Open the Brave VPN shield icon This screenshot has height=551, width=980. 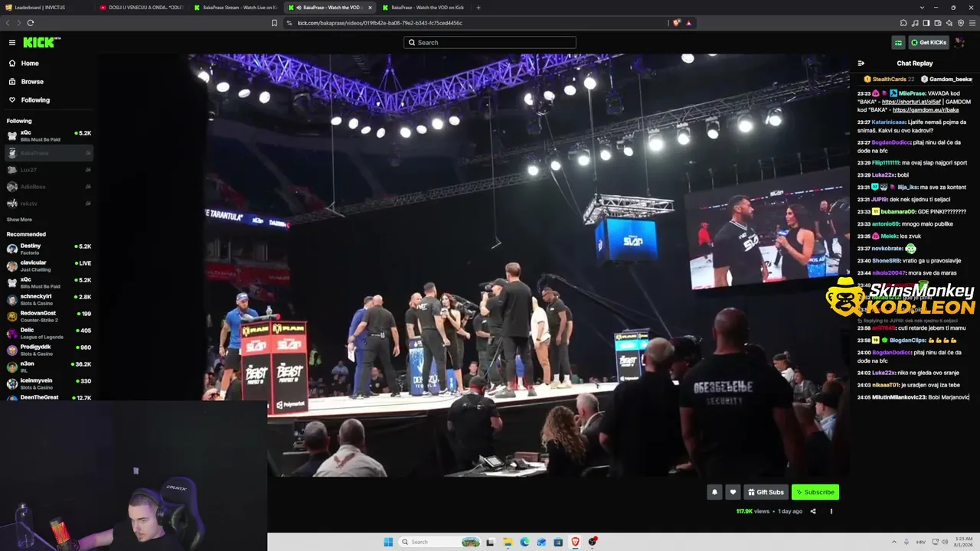coord(961,23)
